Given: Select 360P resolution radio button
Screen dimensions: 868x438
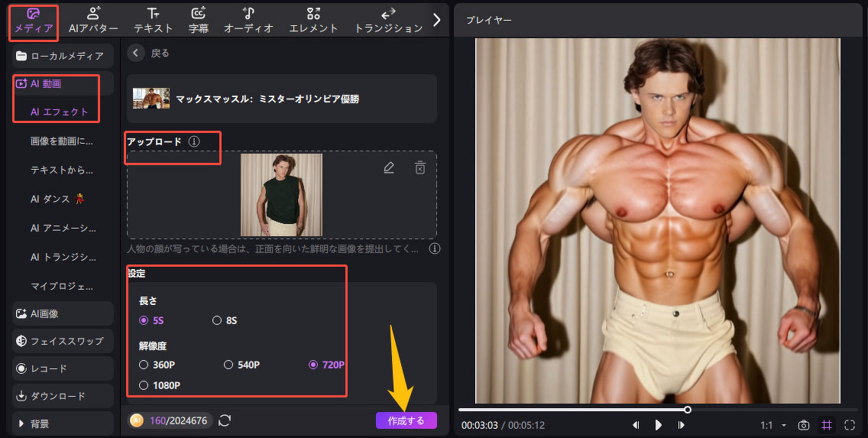Looking at the screenshot, I should pyautogui.click(x=144, y=365).
